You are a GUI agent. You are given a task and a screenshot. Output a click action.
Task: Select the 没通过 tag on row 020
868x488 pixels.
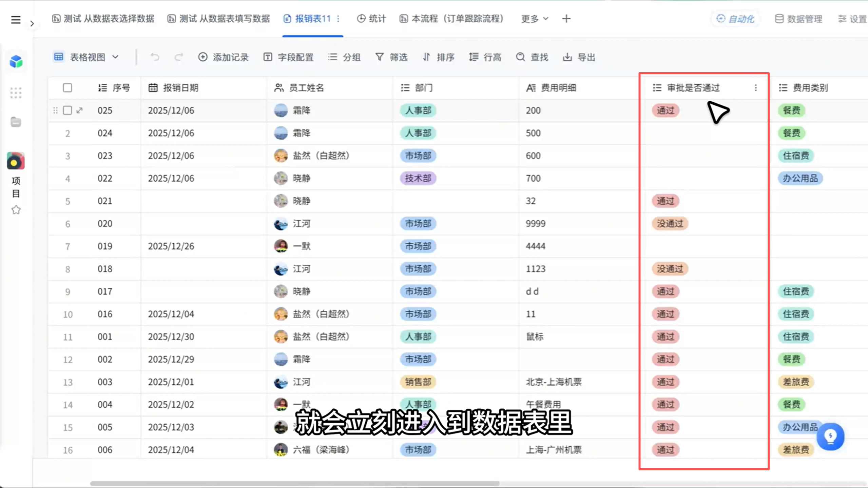(x=670, y=224)
